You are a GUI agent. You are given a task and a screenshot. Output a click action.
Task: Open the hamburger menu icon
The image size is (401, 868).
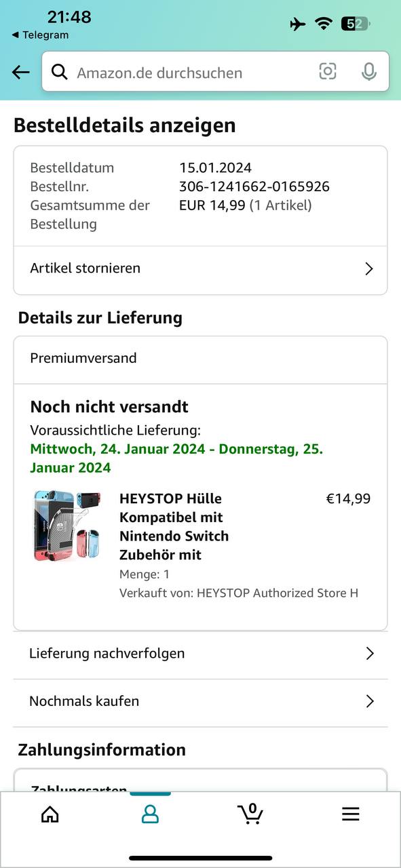coord(351,814)
